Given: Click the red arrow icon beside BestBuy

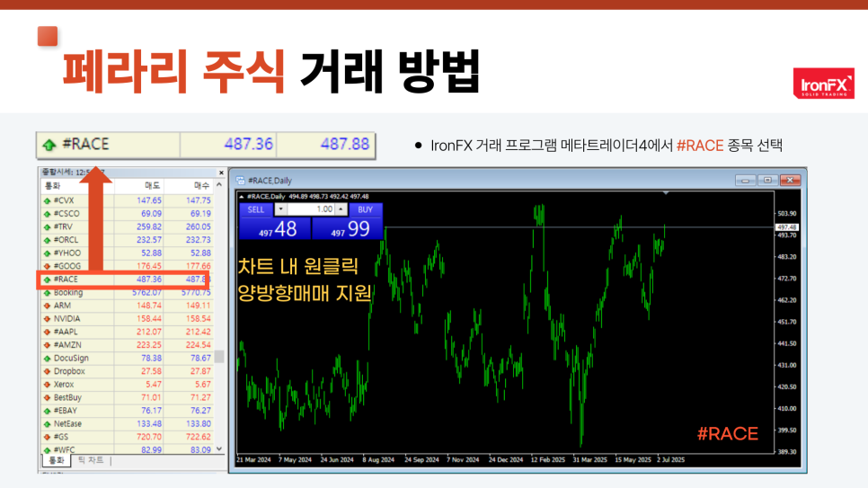Looking at the screenshot, I should click(47, 398).
